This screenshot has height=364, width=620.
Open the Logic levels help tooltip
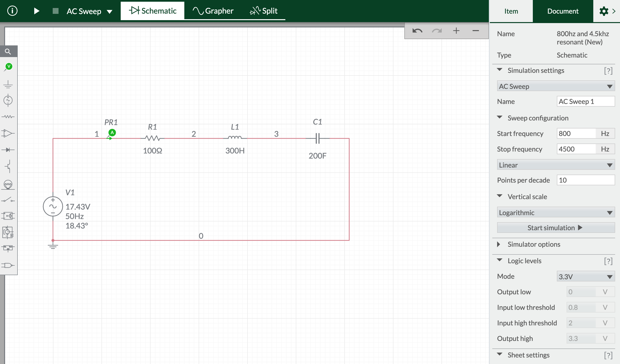[x=608, y=261]
